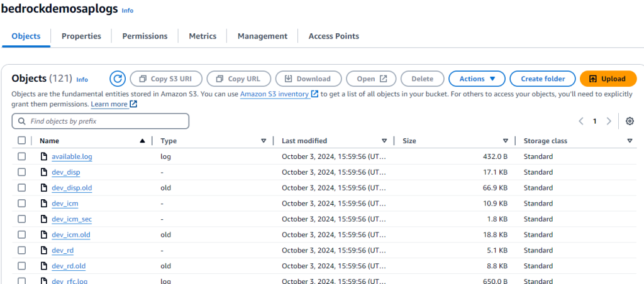Open the Amazon S3 inventory link
This screenshot has width=644, height=284.
[x=274, y=94]
